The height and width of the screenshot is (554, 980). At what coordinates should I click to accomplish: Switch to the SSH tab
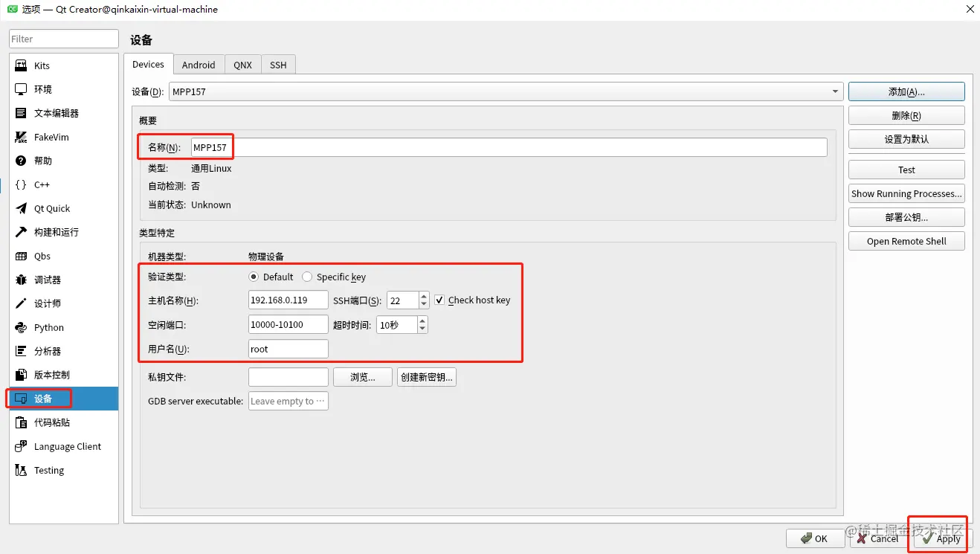278,65
